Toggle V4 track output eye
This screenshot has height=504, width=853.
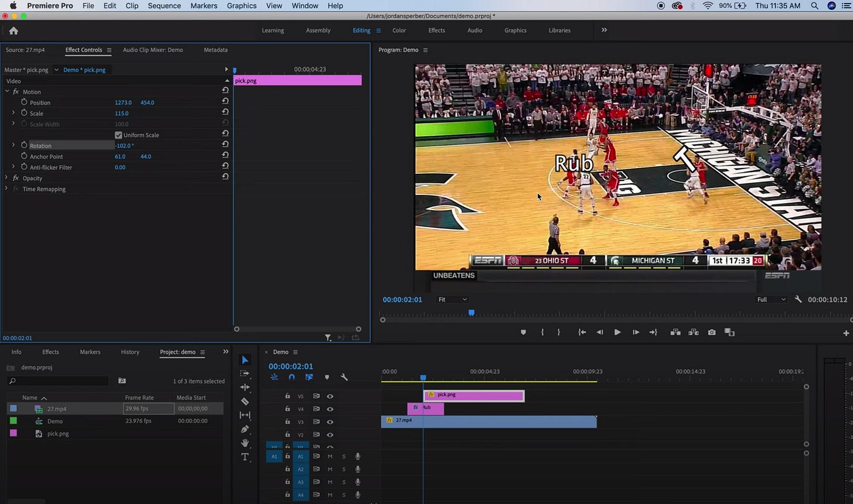[x=330, y=409]
